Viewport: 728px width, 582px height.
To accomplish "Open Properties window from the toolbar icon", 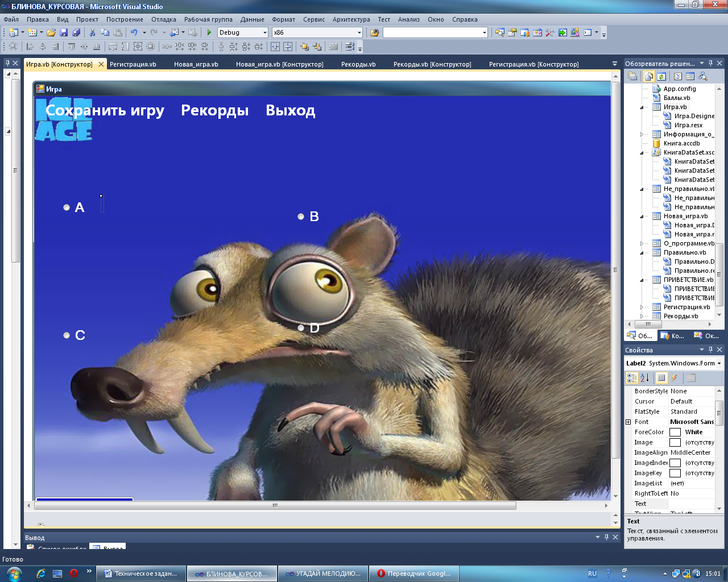I will [x=512, y=32].
